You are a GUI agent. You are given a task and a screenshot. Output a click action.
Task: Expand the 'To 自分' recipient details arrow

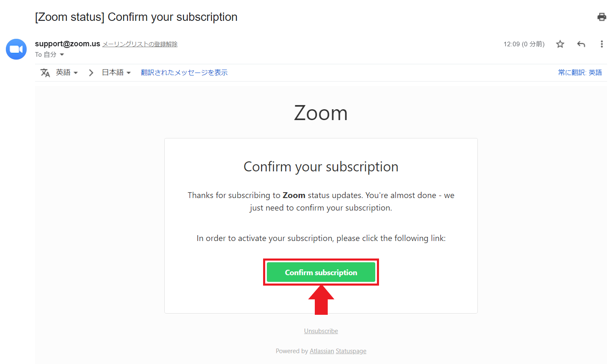click(62, 55)
